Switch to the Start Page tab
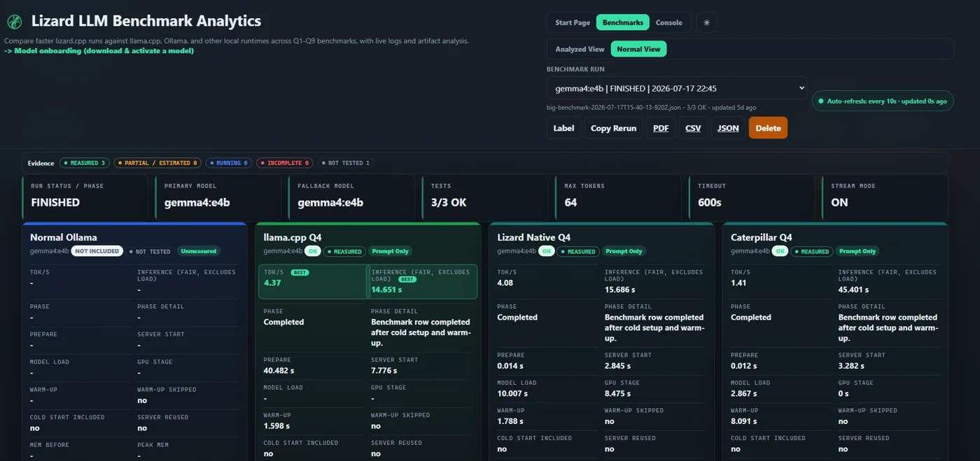 click(573, 22)
